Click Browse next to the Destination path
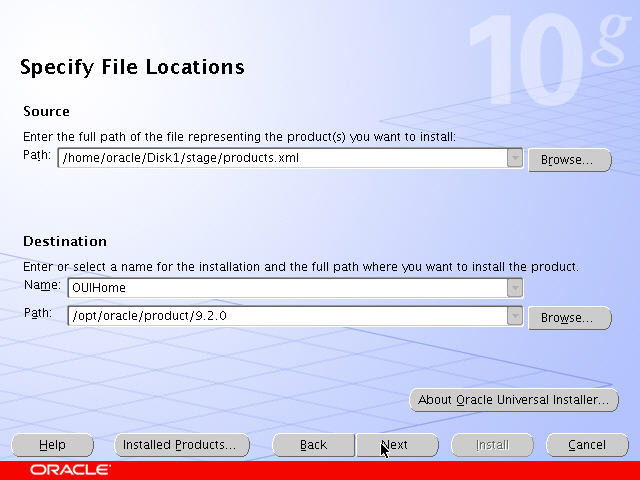 coord(570,318)
